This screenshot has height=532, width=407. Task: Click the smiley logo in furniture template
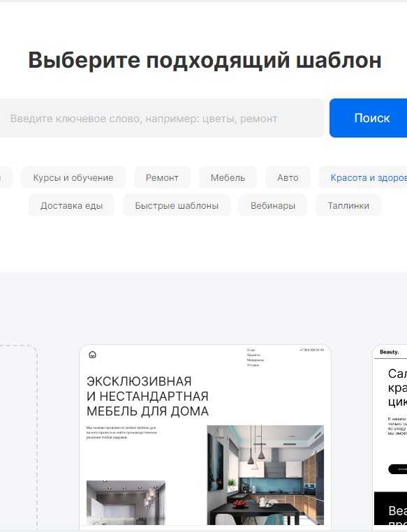[x=92, y=355]
